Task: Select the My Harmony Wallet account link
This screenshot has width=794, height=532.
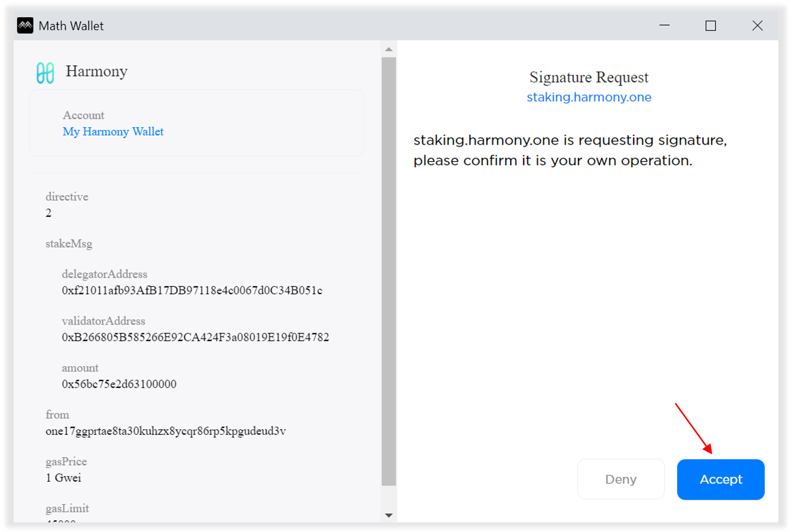Action: pos(113,131)
